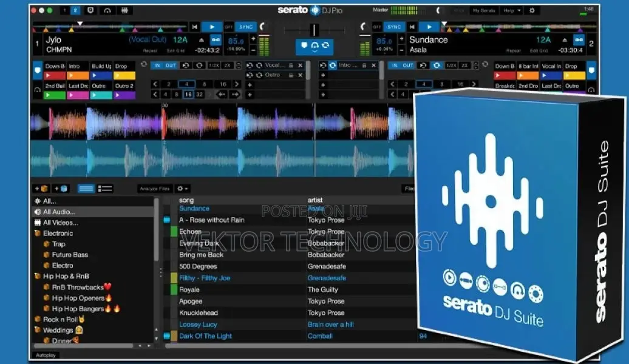Image resolution: width=629 pixels, height=364 pixels.
Task: Trigger green 2nd Build cue on deck 1
Action: [x=55, y=95]
